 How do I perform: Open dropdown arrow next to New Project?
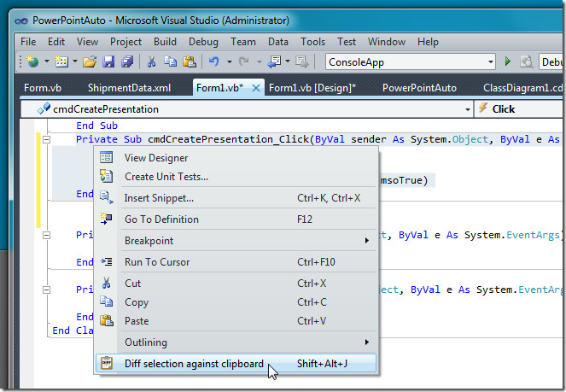click(x=47, y=61)
